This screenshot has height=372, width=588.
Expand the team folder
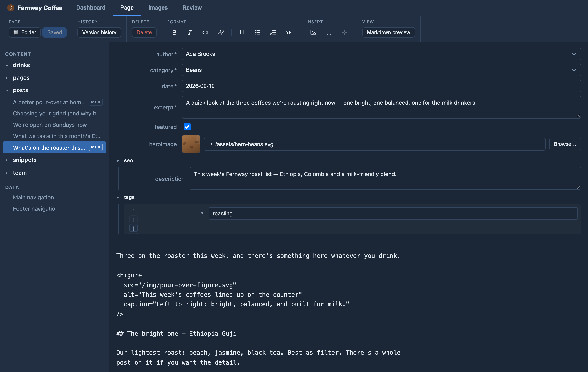click(x=7, y=173)
